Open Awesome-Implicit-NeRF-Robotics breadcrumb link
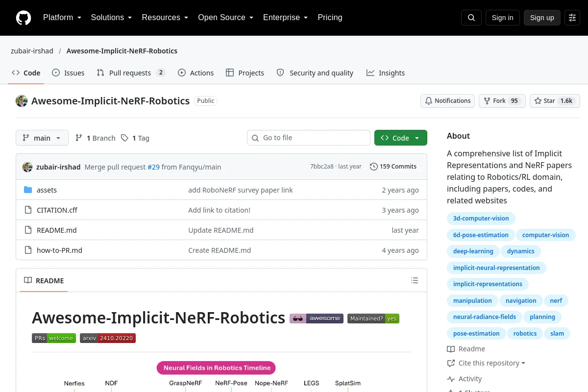588x392 pixels. (122, 51)
